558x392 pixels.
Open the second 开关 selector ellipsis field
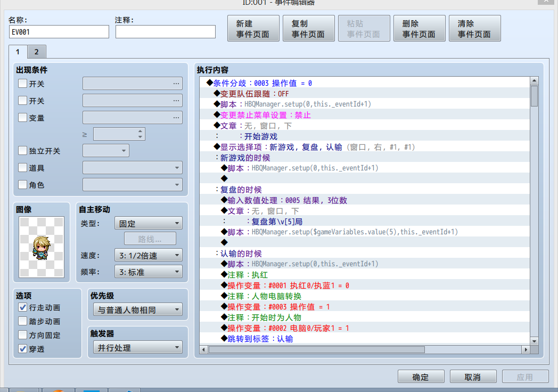click(x=133, y=101)
